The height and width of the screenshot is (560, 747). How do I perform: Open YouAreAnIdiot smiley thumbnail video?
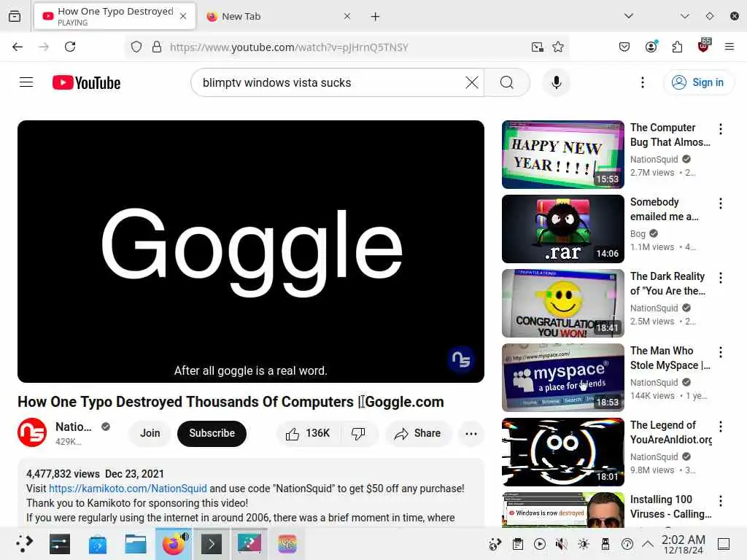[562, 451]
